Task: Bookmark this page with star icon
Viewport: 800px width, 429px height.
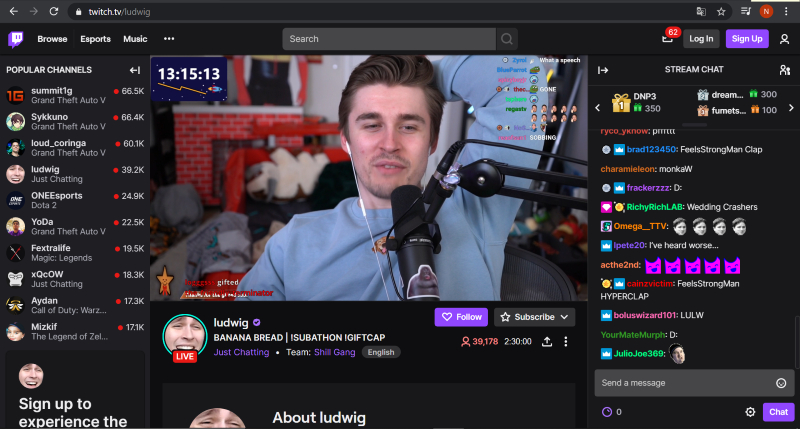Action: (x=721, y=11)
